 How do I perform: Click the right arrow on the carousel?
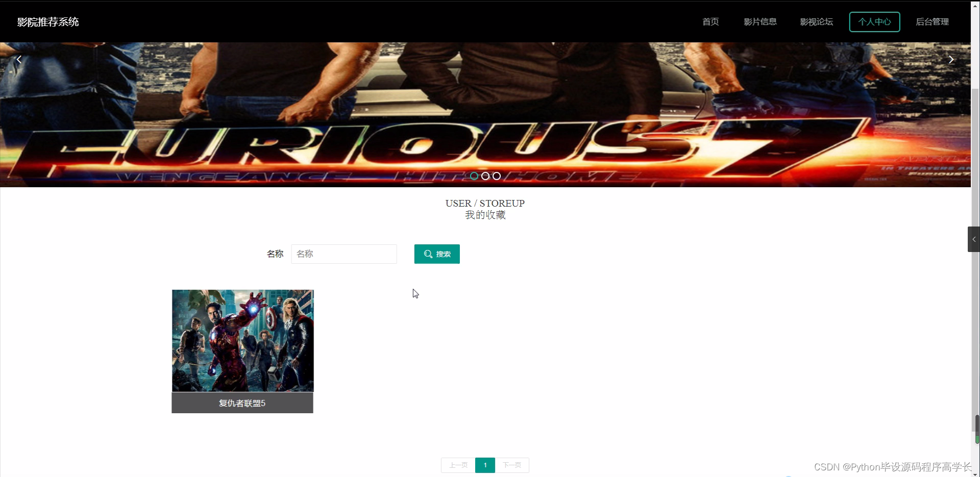click(x=951, y=59)
